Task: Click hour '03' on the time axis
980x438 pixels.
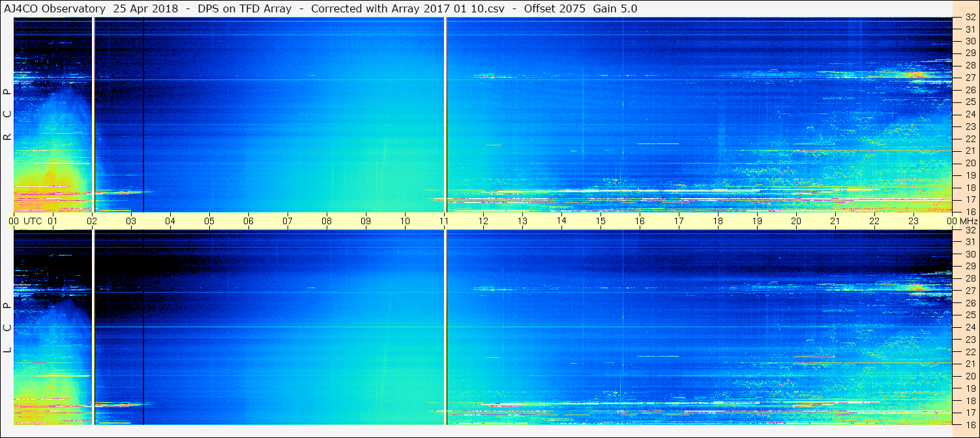Action: (x=131, y=221)
